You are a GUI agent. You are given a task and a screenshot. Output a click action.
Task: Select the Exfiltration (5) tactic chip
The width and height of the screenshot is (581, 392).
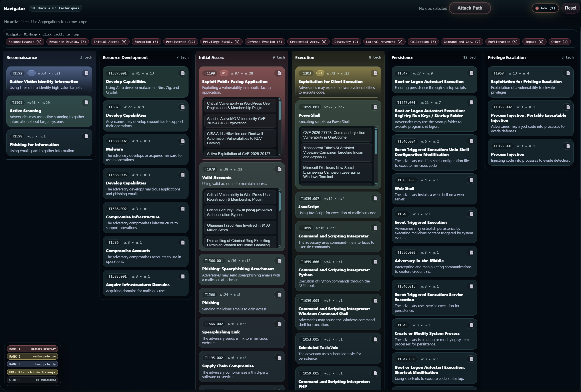point(503,41)
